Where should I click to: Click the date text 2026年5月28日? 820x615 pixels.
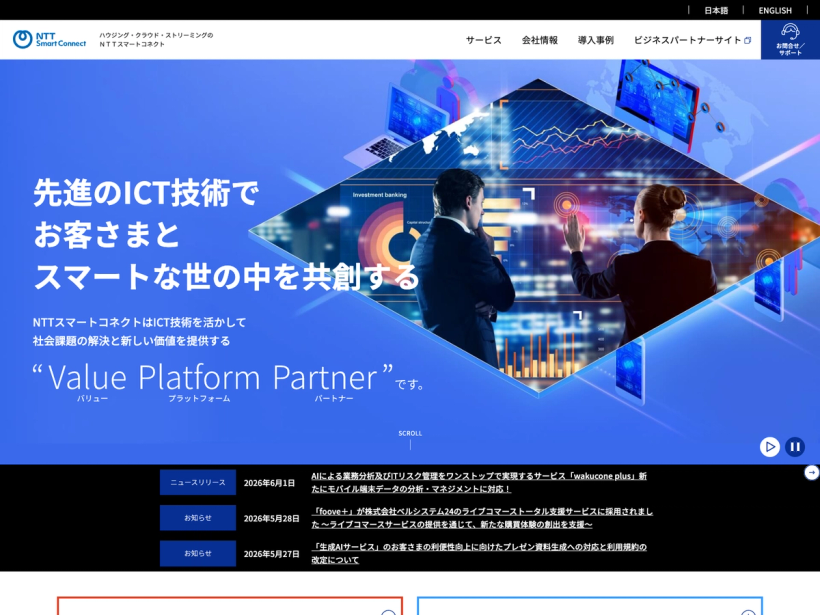271,518
